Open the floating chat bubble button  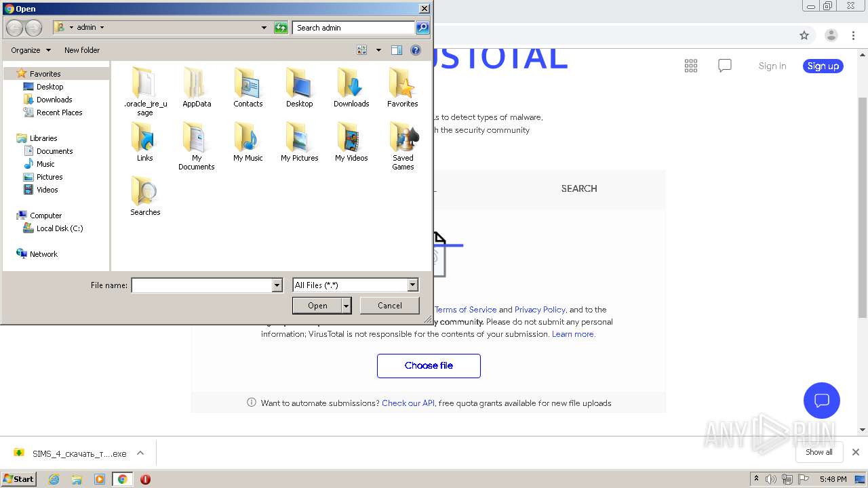pyautogui.click(x=822, y=400)
